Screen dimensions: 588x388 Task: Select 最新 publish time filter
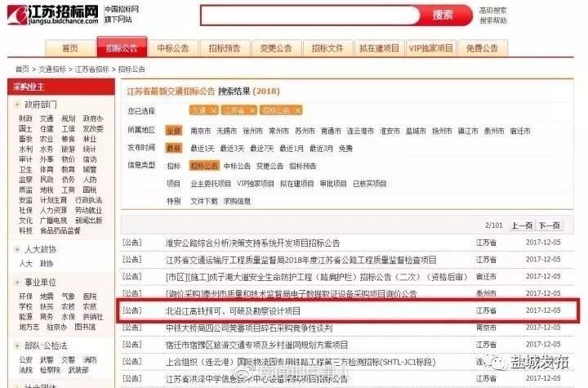(174, 148)
